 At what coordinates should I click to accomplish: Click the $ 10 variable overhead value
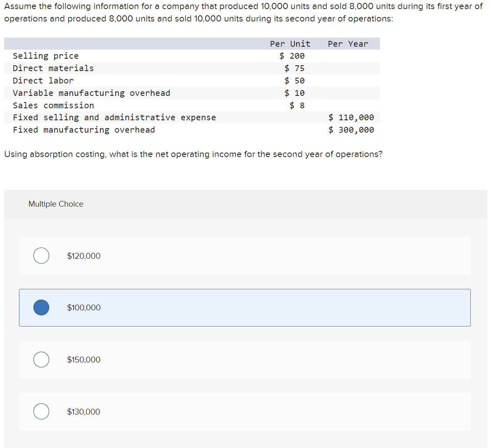point(294,93)
